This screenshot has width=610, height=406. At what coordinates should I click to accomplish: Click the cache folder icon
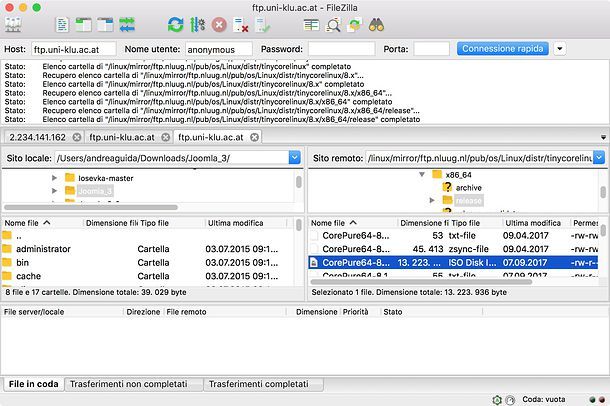click(x=7, y=276)
